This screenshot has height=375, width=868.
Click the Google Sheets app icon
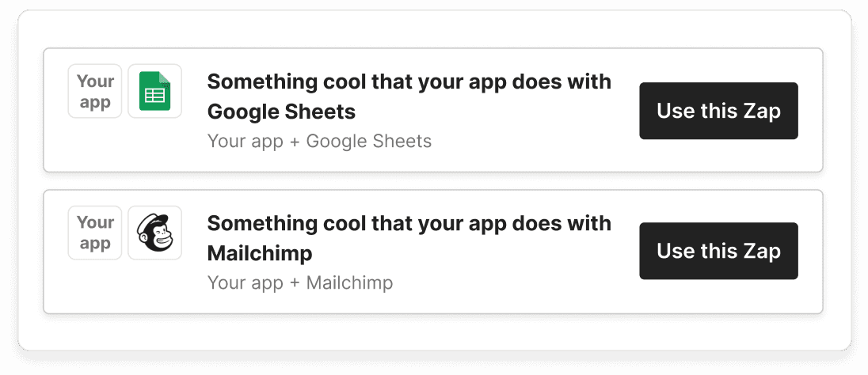[154, 91]
